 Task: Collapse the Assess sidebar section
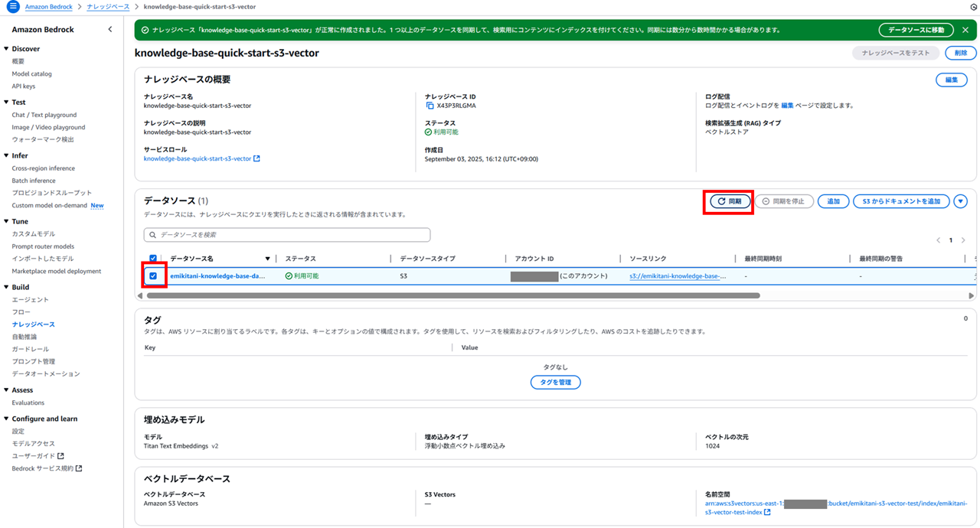[x=6, y=390]
